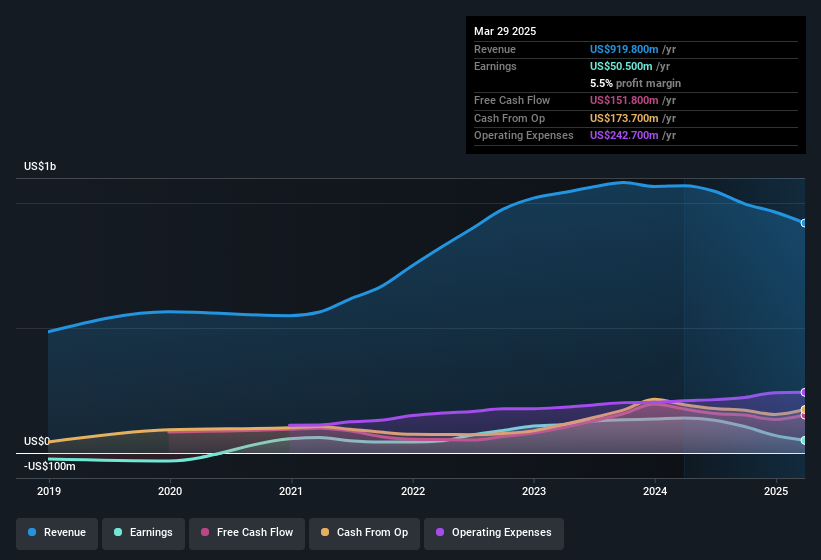Click the 2024 x-axis label
821x560 pixels.
pos(654,491)
